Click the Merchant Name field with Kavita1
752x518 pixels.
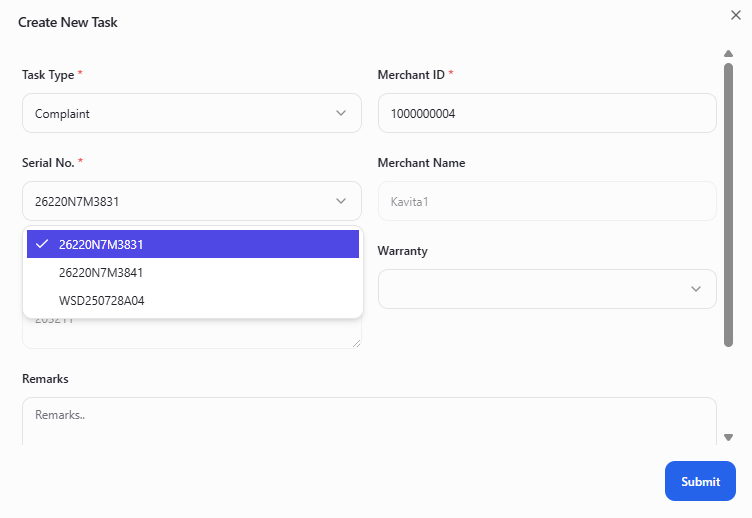pos(546,201)
